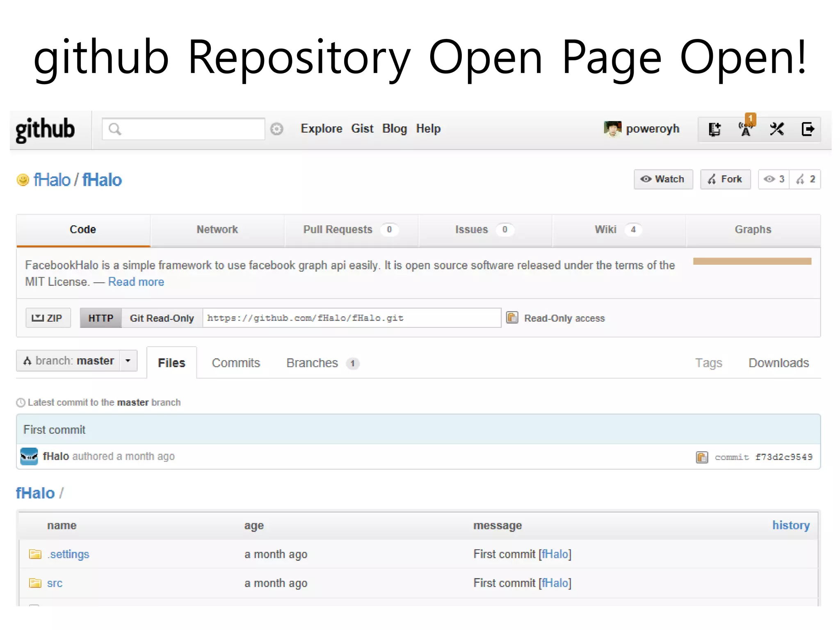This screenshot has height=630, width=840.
Task: Open the Tags subtab
Action: pyautogui.click(x=708, y=363)
